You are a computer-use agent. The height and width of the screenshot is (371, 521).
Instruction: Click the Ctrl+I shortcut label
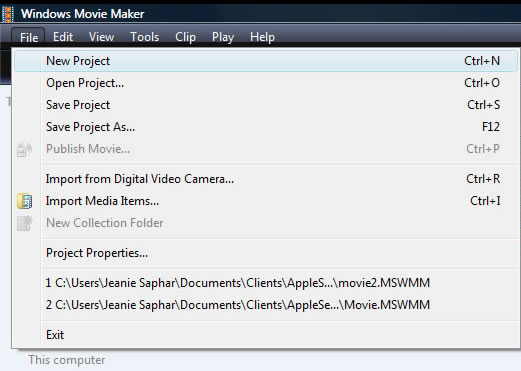point(485,201)
